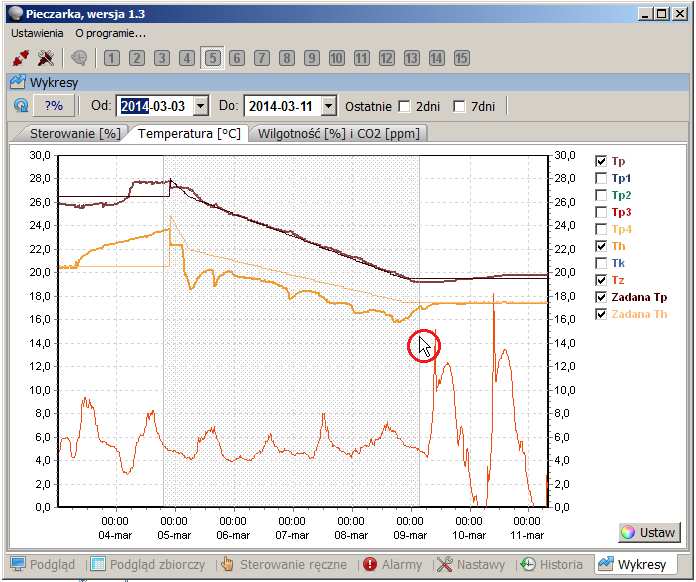Select chamber number 8
This screenshot has height=582, width=696.
287,58
